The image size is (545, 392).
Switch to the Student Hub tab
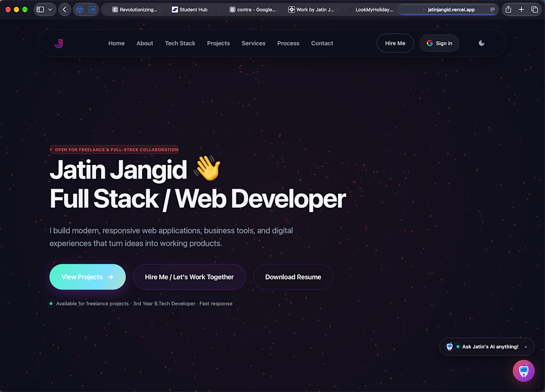[x=190, y=9]
